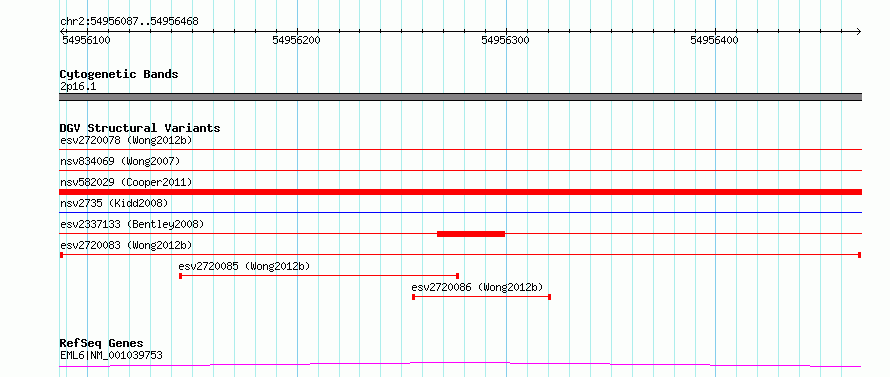The height and width of the screenshot is (377, 890).
Task: Click the 54956200 ruler tick label
Action: click(x=296, y=40)
